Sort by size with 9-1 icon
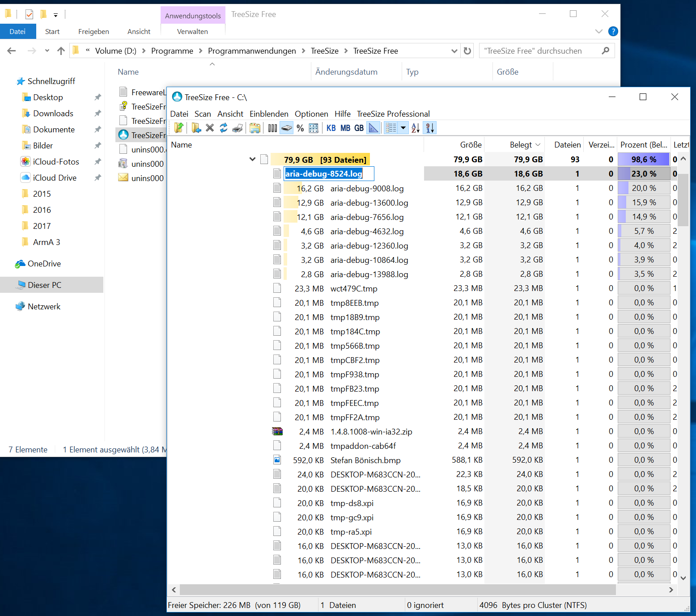Image resolution: width=696 pixels, height=616 pixels. pos(430,128)
